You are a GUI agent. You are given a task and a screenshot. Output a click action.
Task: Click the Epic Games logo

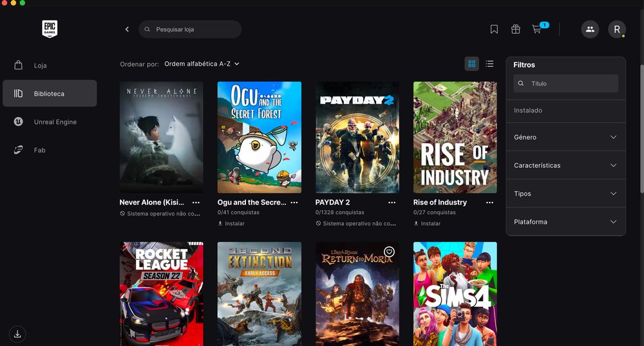click(50, 29)
